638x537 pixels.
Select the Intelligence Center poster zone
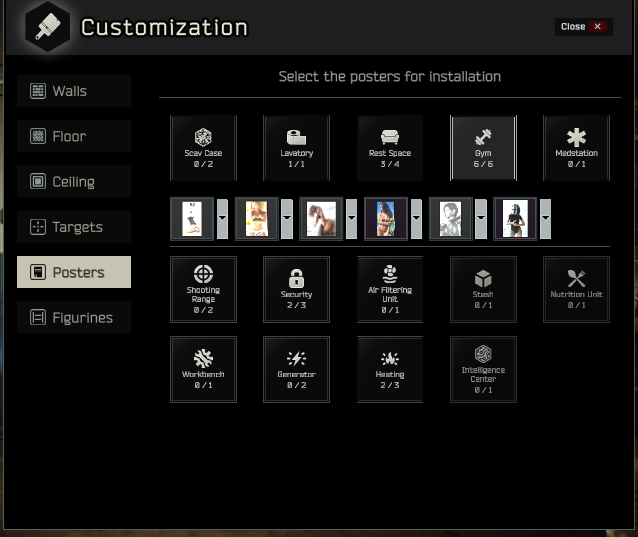[483, 369]
